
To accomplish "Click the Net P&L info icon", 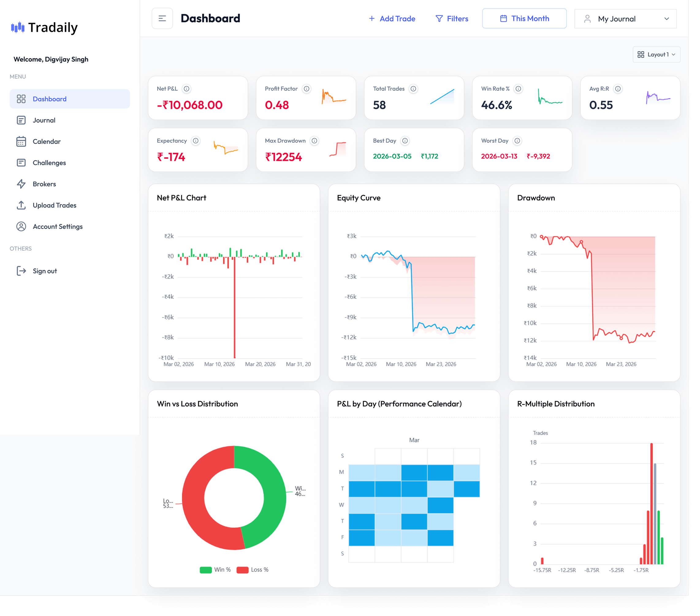I will [186, 89].
